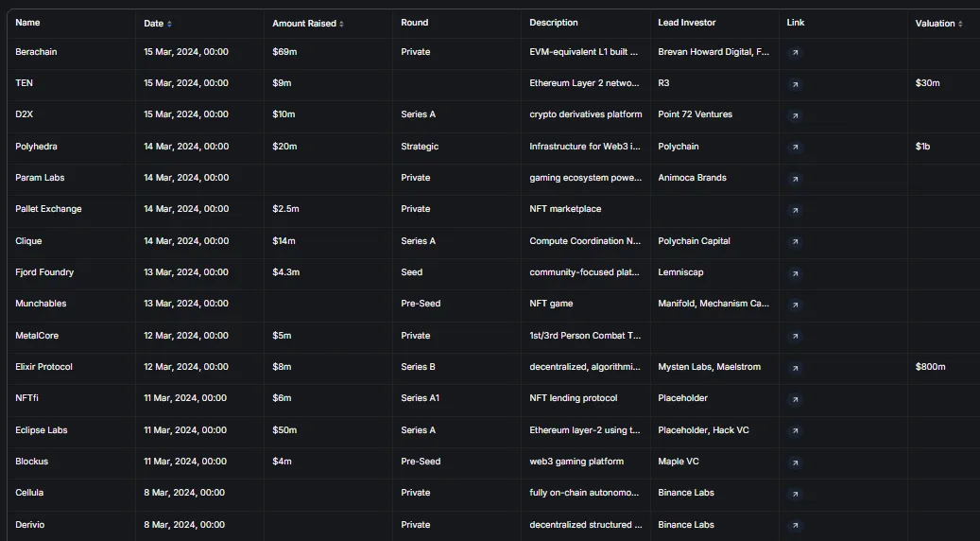Click the Name column header

(28, 23)
